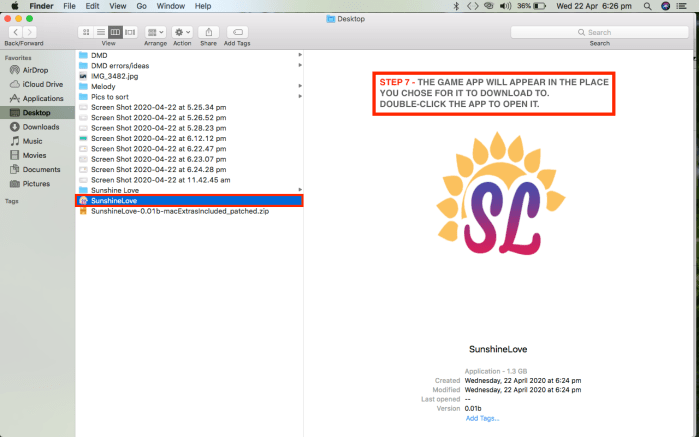
Task: Select gallery view in toolbar
Action: tap(129, 32)
